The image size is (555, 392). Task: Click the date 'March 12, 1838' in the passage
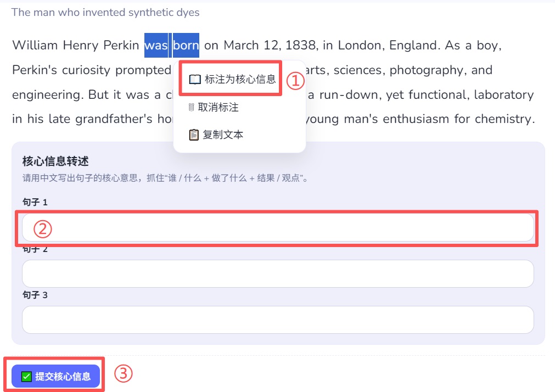(271, 46)
